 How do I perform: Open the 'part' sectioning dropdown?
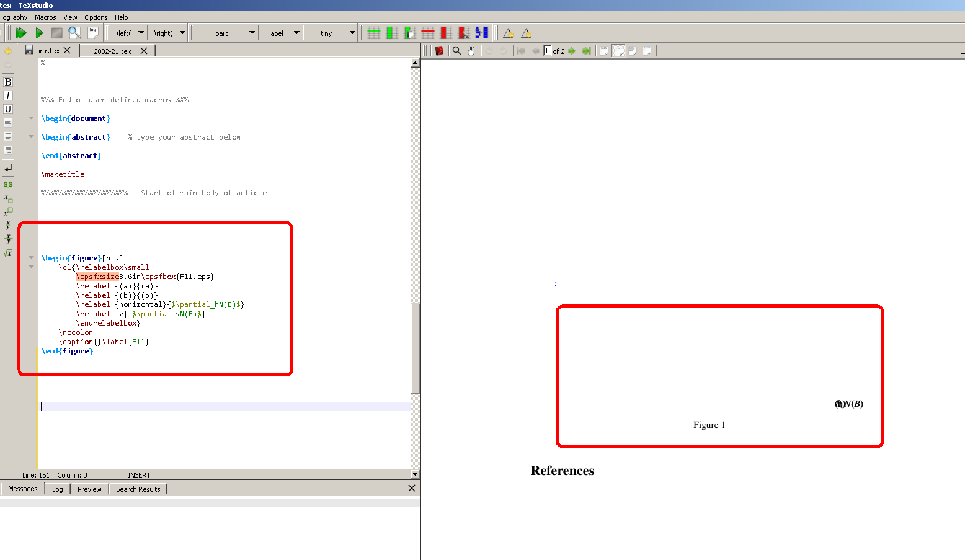pos(252,33)
